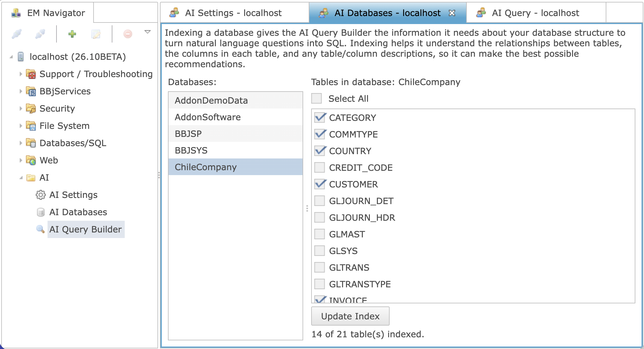Click the AI Query tab icon
The height and width of the screenshot is (349, 644).
coord(481,13)
